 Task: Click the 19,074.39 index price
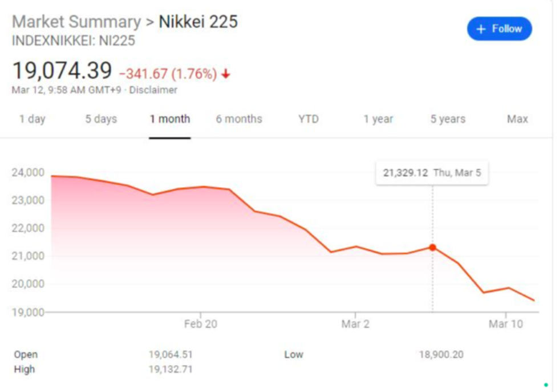[x=62, y=71]
